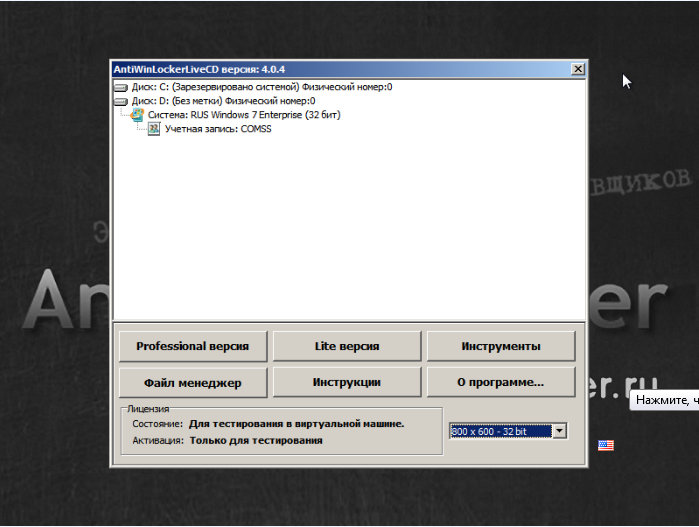Screen dimensions: 699x527
Task: Open the resolution dropdown arrow
Action: click(559, 431)
